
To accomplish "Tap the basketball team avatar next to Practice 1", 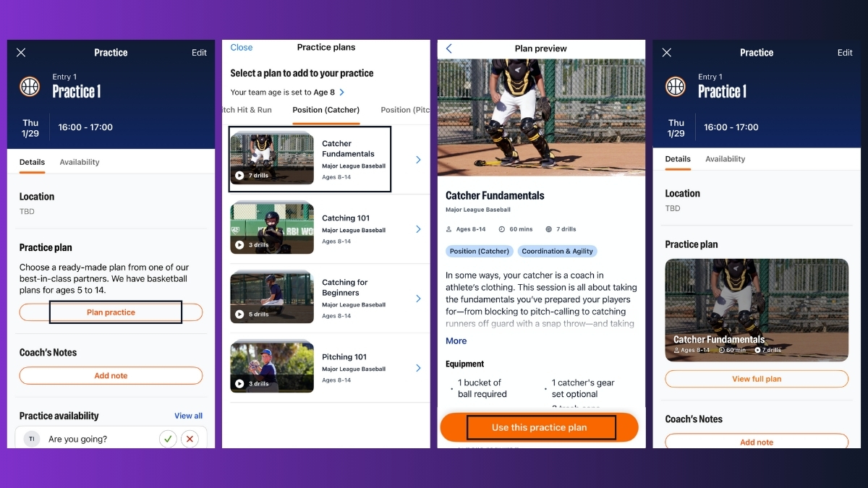I will pyautogui.click(x=30, y=87).
